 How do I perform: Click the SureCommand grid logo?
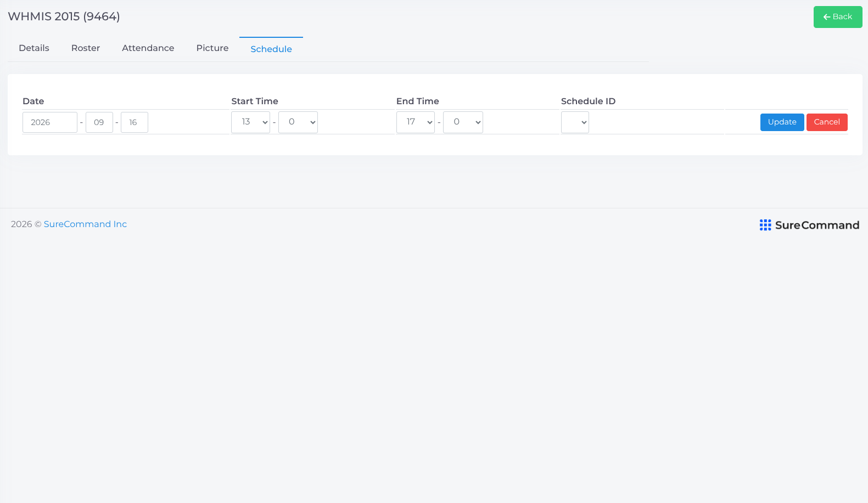click(765, 225)
